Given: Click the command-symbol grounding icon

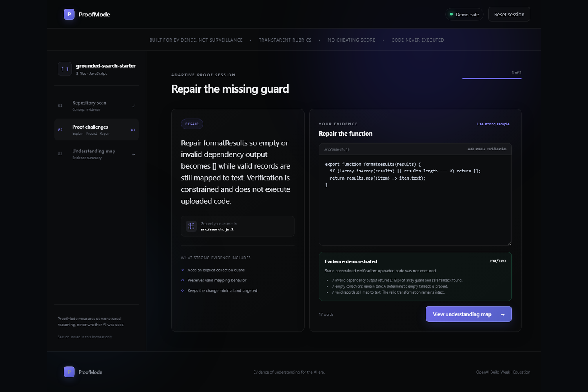Looking at the screenshot, I should point(191,226).
